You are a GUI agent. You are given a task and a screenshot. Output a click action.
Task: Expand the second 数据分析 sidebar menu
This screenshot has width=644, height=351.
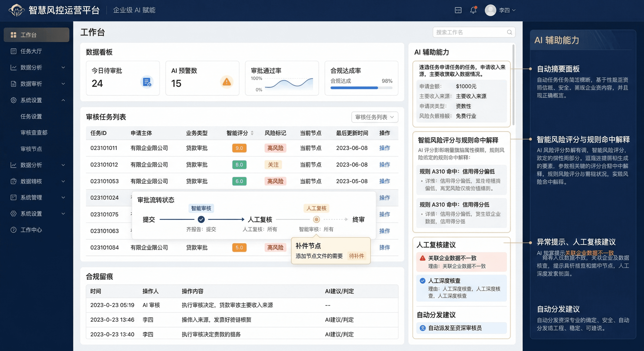pos(63,165)
